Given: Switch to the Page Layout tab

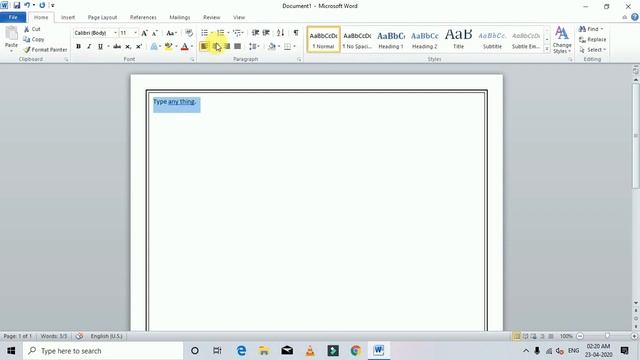Looking at the screenshot, I should [x=102, y=18].
